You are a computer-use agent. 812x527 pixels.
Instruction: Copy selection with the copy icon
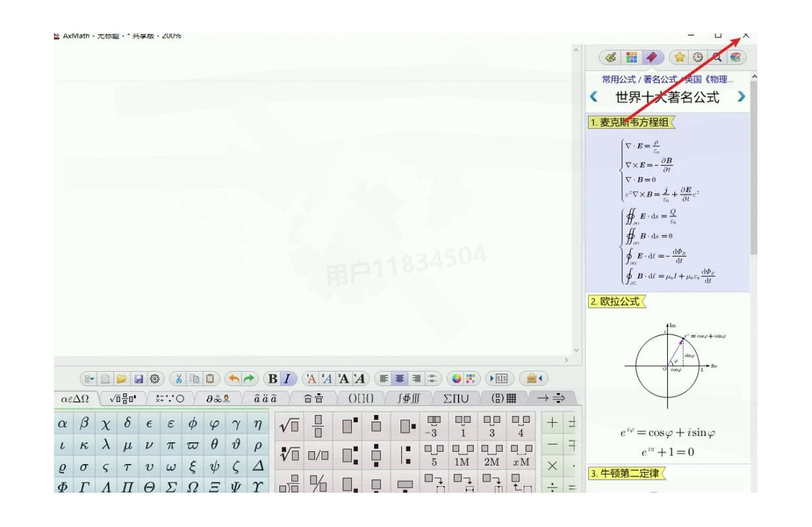pyautogui.click(x=194, y=379)
